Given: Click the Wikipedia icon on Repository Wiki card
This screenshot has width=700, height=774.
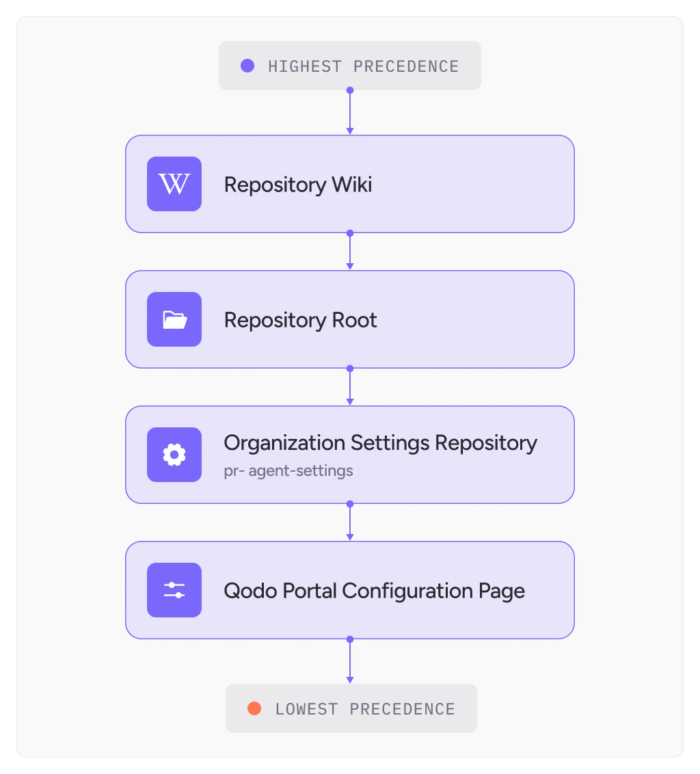Looking at the screenshot, I should click(x=174, y=183).
